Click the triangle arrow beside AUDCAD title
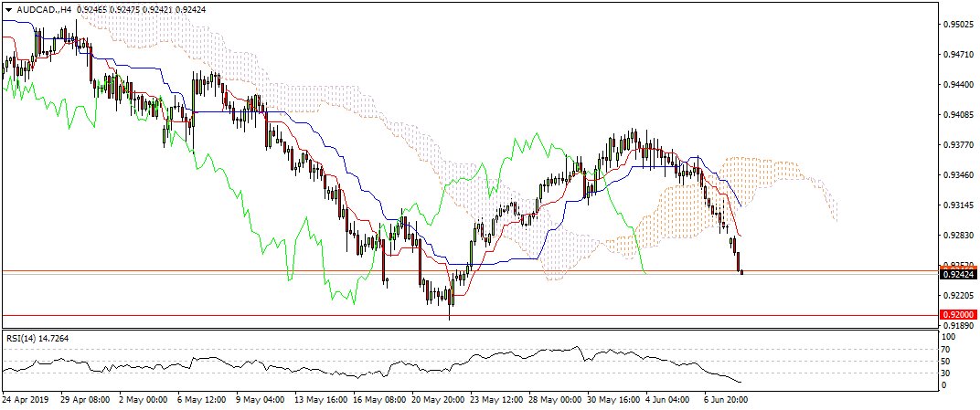The height and width of the screenshot is (410, 980). (8, 8)
